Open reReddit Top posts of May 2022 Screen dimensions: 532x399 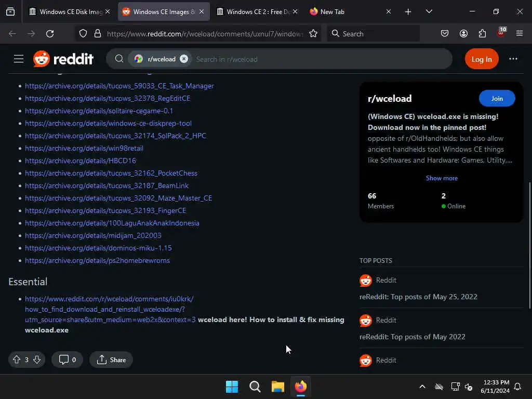pyautogui.click(x=412, y=337)
